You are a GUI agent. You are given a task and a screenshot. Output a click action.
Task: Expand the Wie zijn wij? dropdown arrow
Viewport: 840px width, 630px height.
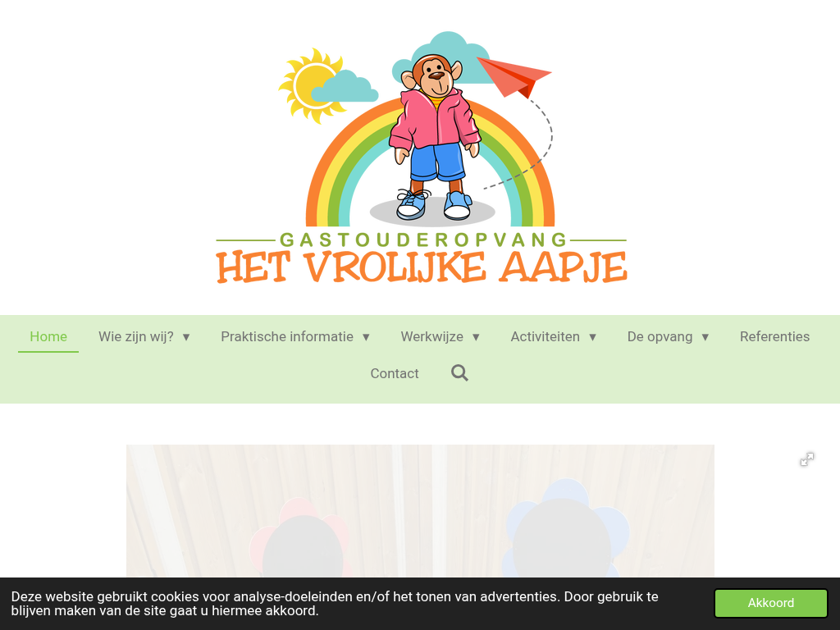click(x=186, y=337)
